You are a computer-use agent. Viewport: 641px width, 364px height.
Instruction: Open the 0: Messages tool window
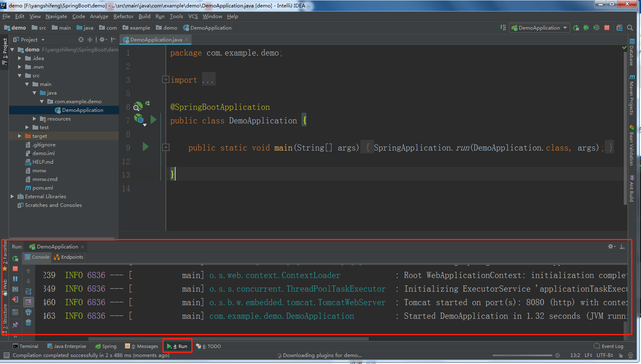142,346
